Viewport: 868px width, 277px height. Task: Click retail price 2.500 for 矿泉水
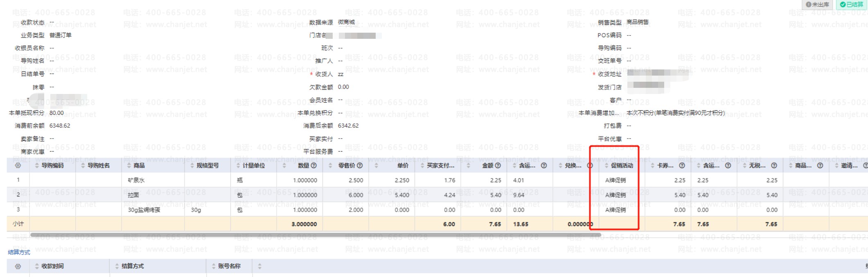[356, 180]
